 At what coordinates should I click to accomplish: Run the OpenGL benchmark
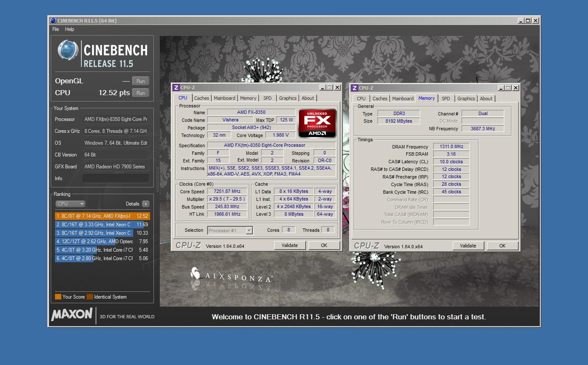[x=141, y=81]
